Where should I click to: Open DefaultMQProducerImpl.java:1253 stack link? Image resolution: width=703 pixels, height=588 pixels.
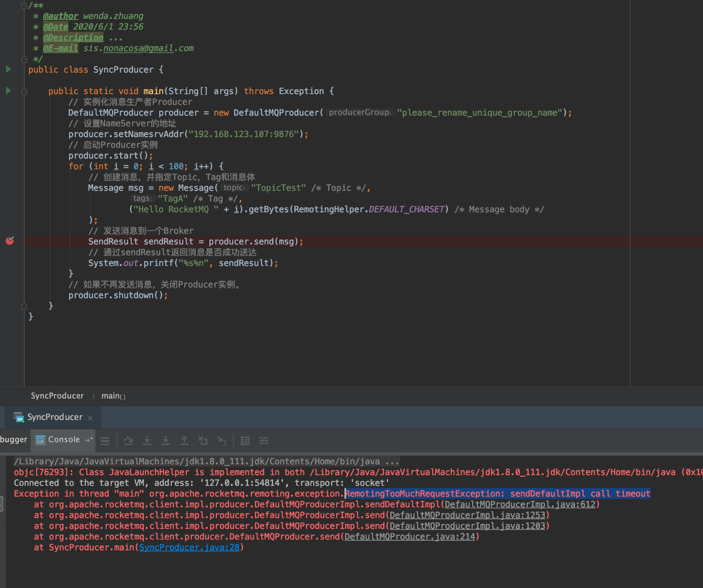(467, 515)
